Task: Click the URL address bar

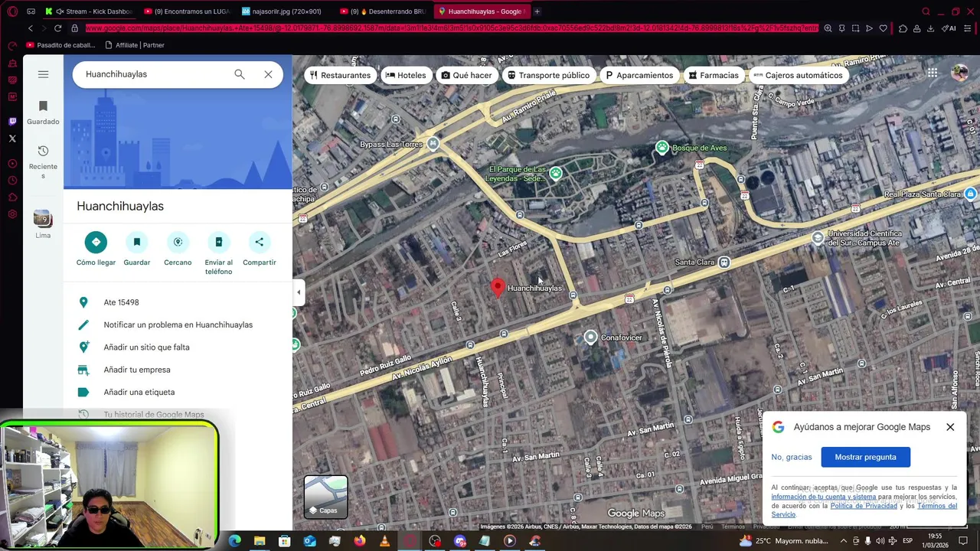Action: point(452,28)
